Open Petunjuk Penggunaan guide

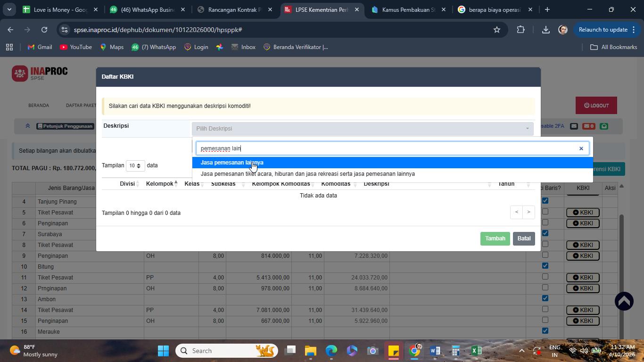pos(65,126)
